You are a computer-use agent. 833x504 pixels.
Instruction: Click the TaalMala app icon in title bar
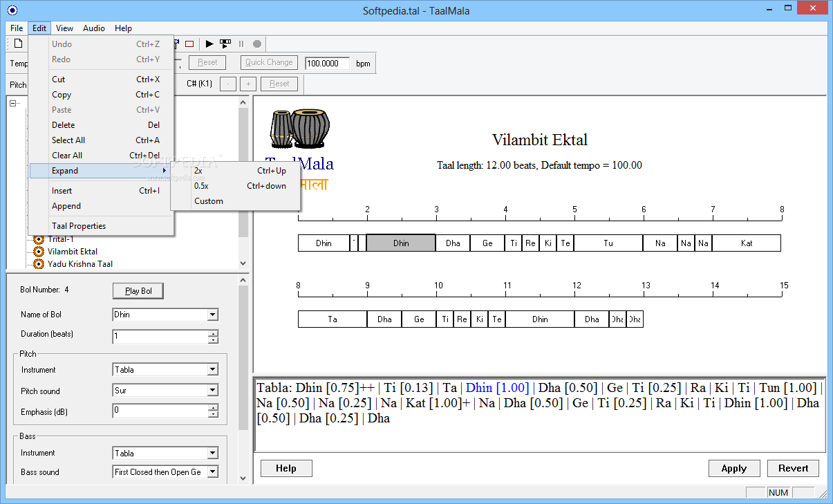[12, 10]
